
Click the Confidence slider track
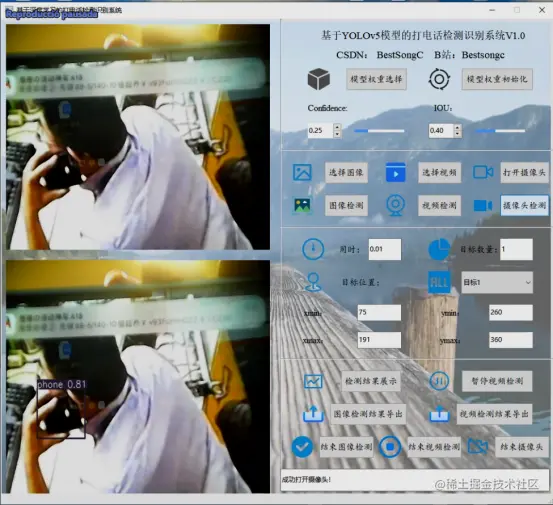pyautogui.click(x=379, y=131)
